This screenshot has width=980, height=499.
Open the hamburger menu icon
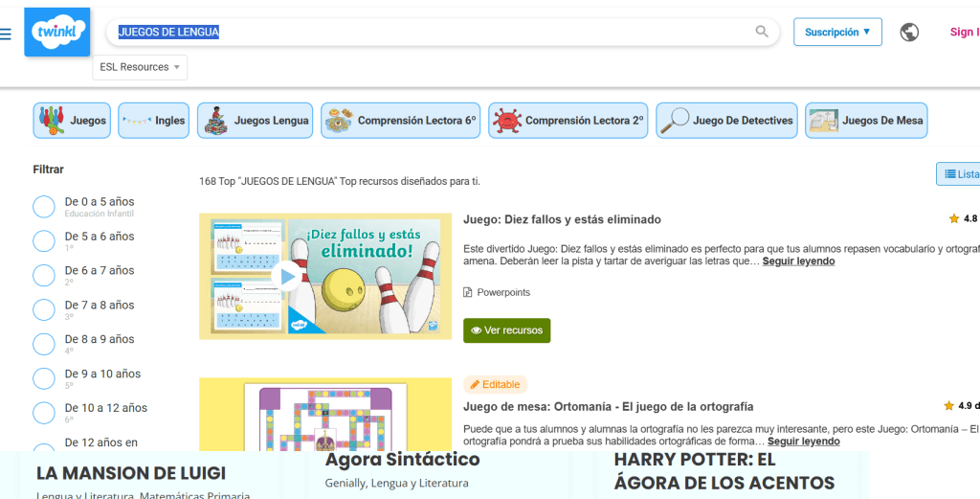[6, 34]
